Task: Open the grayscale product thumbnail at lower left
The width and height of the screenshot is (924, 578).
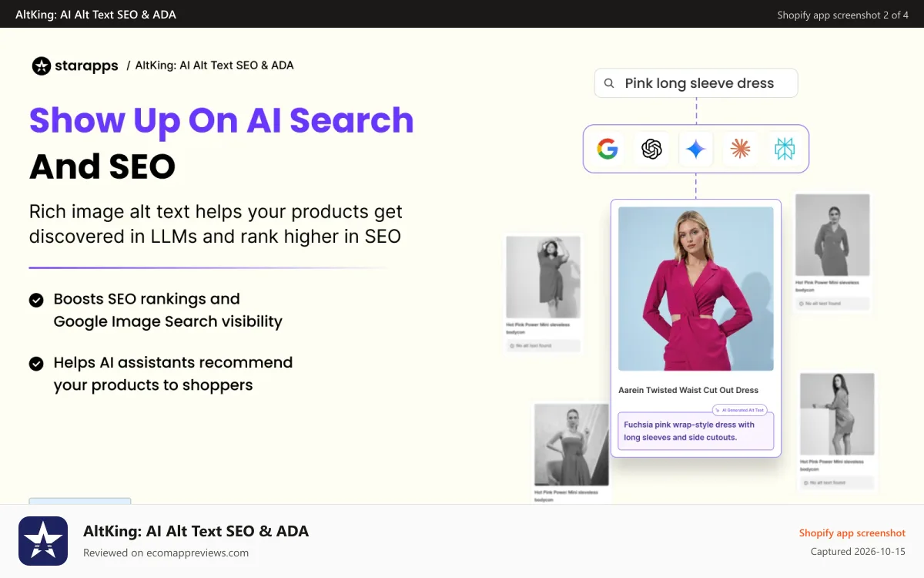Action: (x=572, y=445)
